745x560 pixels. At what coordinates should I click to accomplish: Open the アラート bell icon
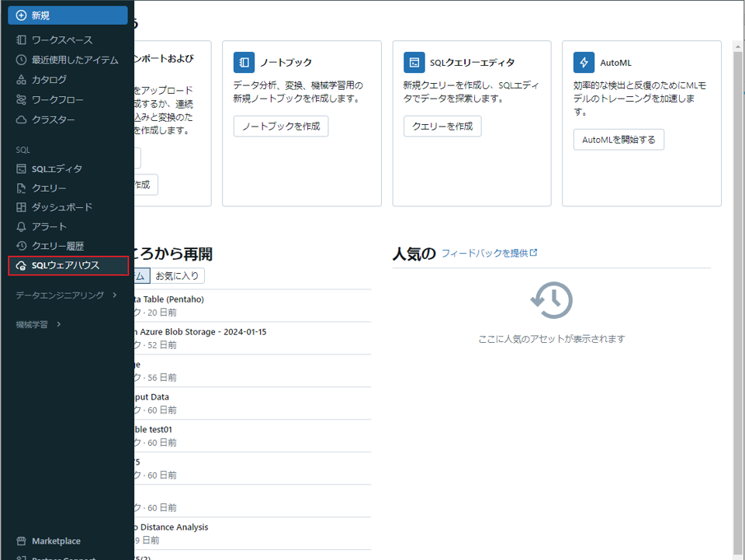pos(22,226)
